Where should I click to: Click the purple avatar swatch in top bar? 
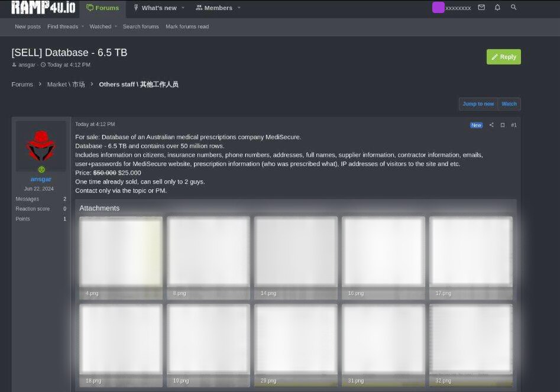click(x=438, y=7)
